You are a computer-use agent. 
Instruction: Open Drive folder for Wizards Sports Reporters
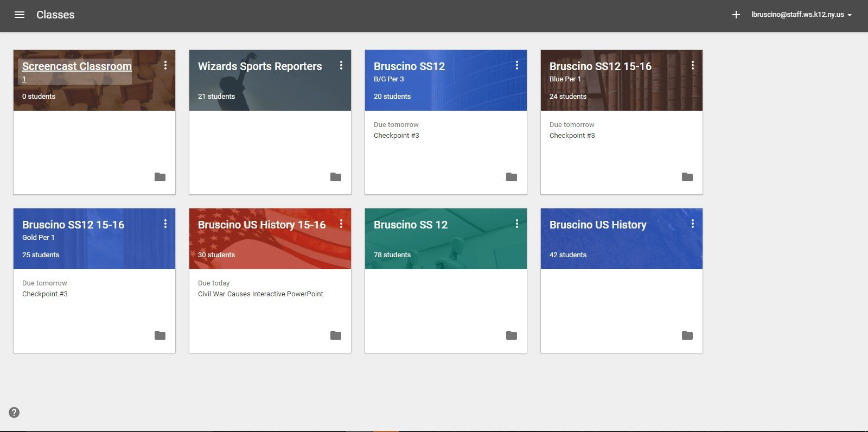click(x=336, y=177)
